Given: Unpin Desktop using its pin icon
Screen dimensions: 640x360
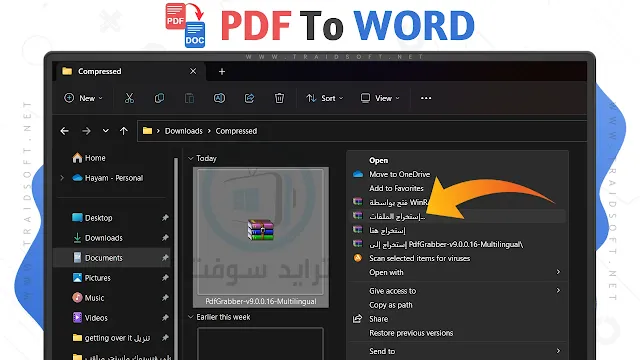Looking at the screenshot, I should pyautogui.click(x=165, y=218).
